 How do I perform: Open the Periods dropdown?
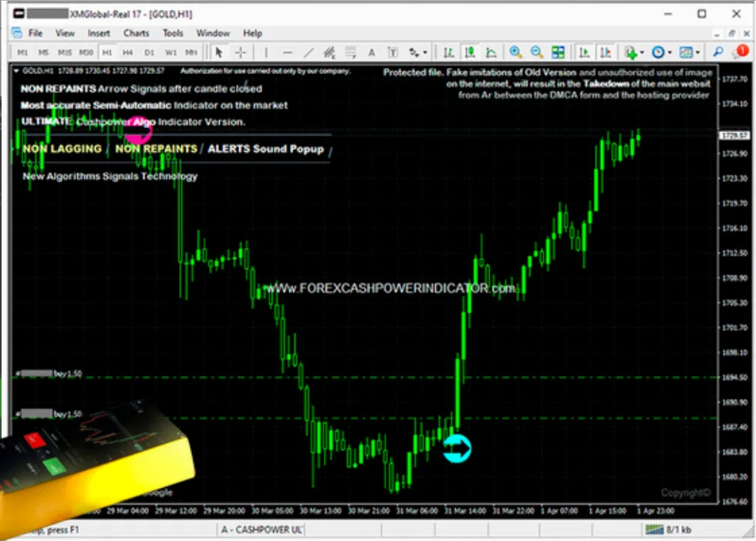click(660, 52)
